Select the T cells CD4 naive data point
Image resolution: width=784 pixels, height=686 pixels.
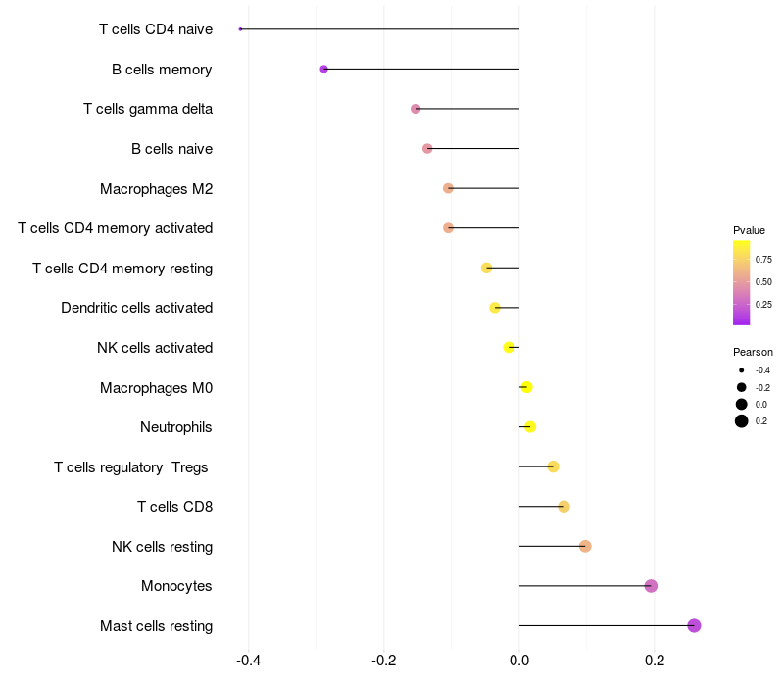240,29
